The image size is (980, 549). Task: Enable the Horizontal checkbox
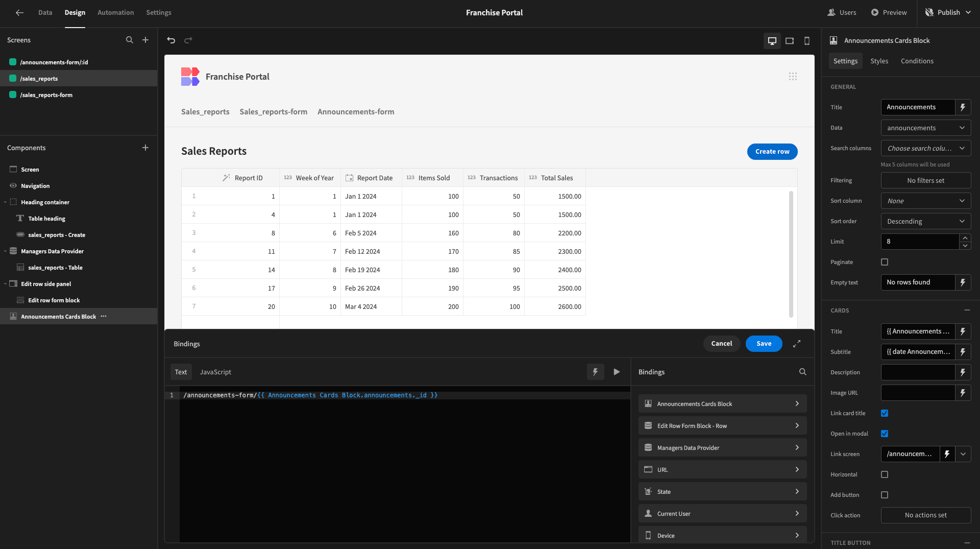(885, 474)
